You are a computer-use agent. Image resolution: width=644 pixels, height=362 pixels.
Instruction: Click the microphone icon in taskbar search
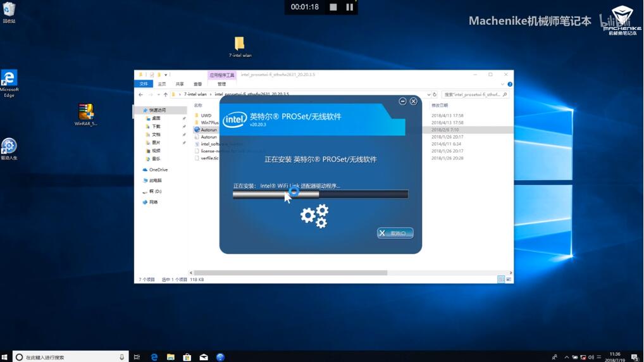pos(121,357)
